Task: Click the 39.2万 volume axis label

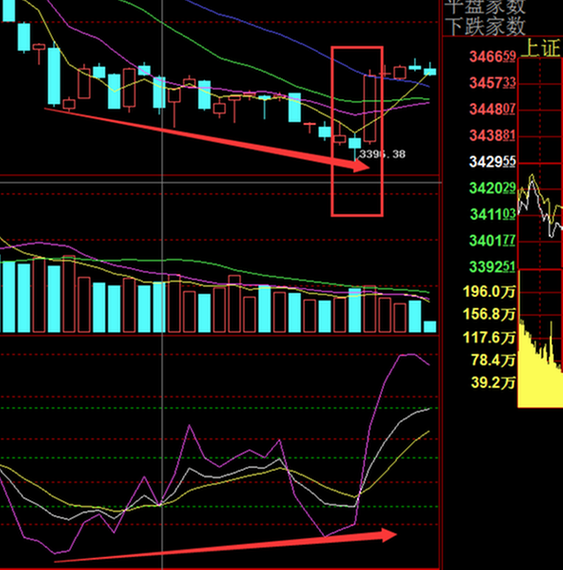Action: click(x=493, y=382)
